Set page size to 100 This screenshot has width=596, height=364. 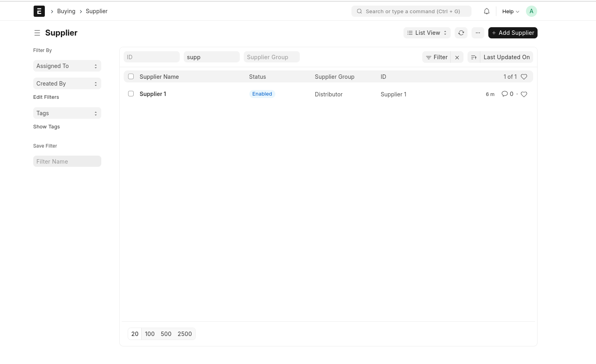point(150,334)
